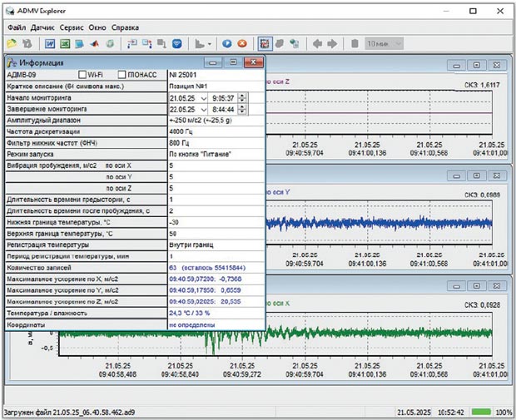Click the gray right arrow forward icon
Viewport: 516px width, 420px height.
[x=332, y=43]
